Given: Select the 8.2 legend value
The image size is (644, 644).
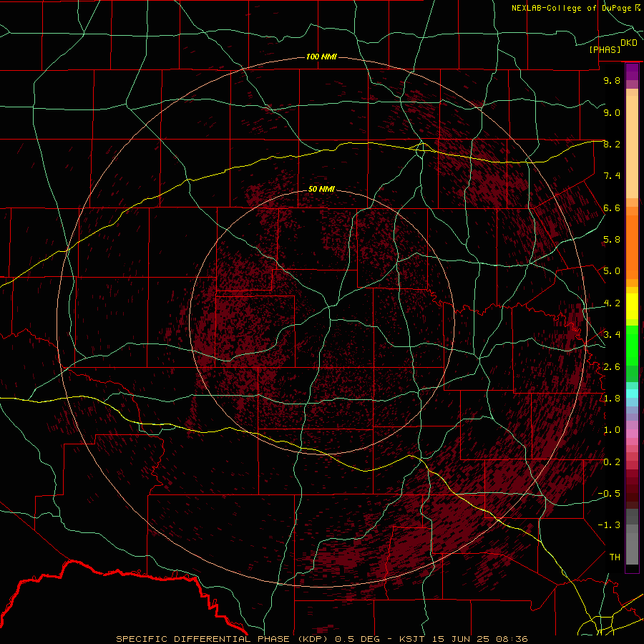Looking at the screenshot, I should coord(612,144).
